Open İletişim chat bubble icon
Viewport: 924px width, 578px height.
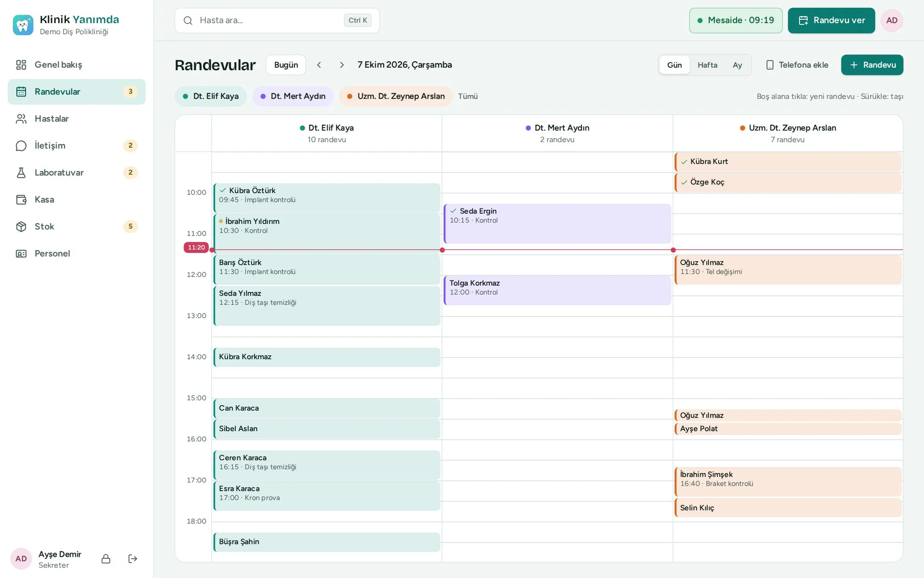click(21, 146)
